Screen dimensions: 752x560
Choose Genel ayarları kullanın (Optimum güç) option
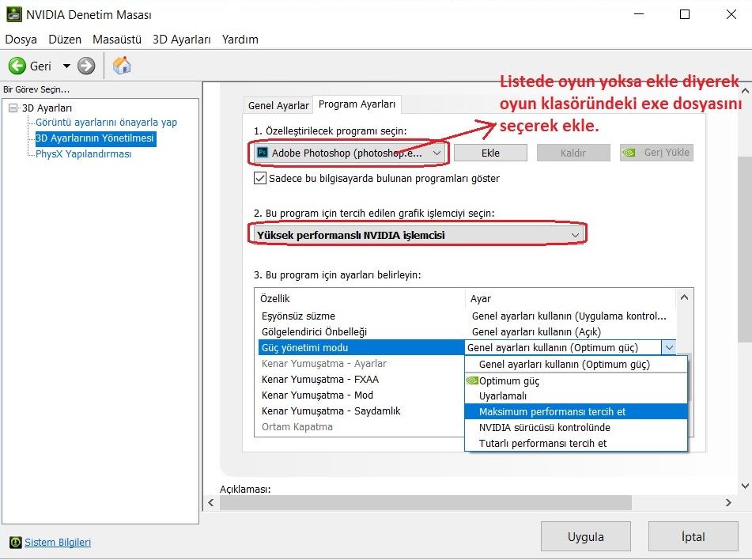coord(576,364)
